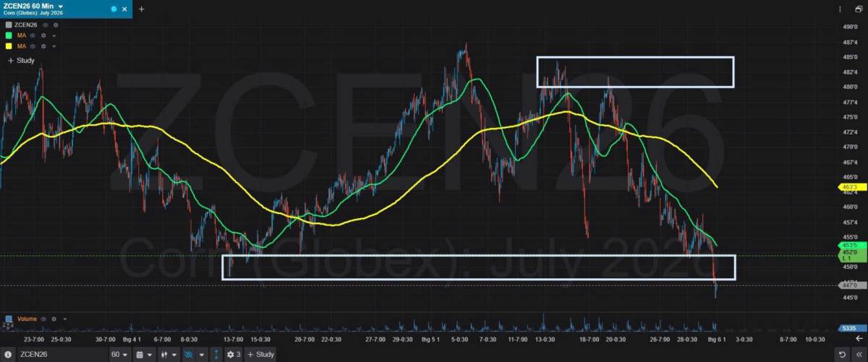This screenshot has height=362, width=868.
Task: Open chart settings gear labeled 3
Action: click(x=234, y=355)
